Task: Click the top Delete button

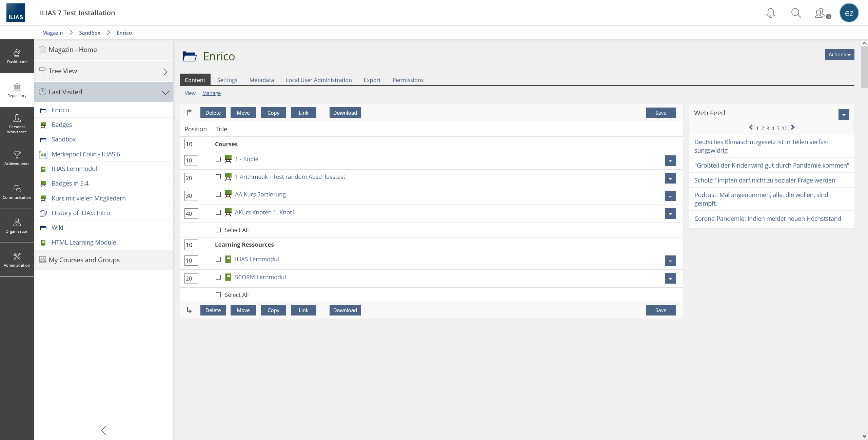Action: [x=213, y=113]
